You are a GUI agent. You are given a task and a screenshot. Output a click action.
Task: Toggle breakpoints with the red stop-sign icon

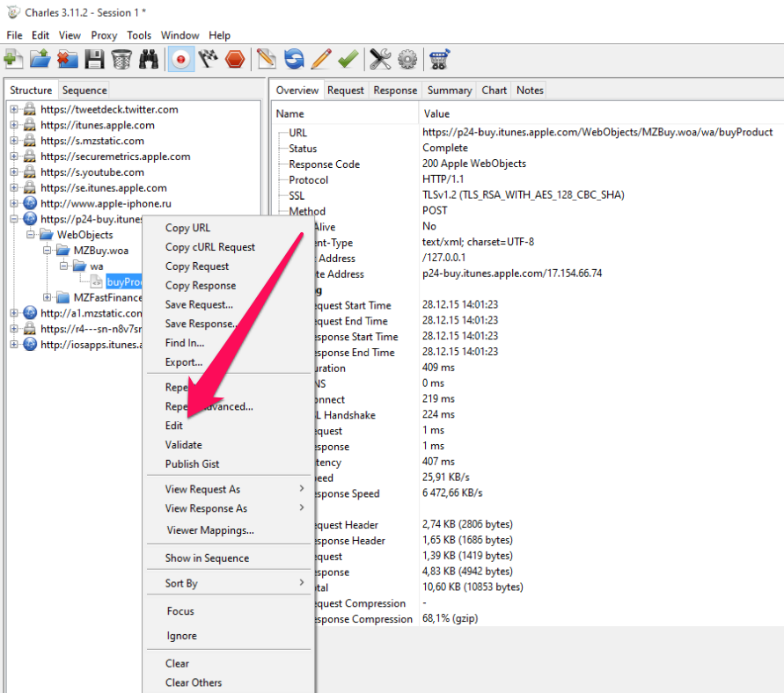tap(235, 59)
